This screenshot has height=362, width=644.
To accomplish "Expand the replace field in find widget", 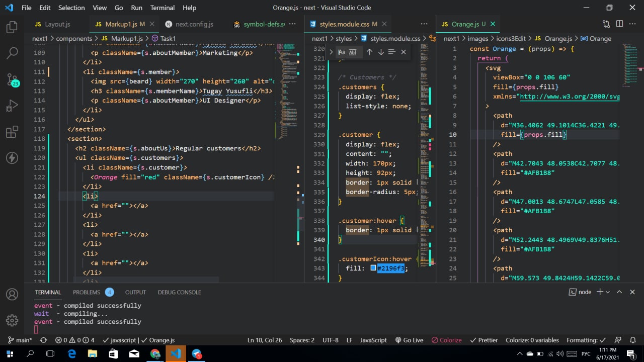I will [x=331, y=52].
